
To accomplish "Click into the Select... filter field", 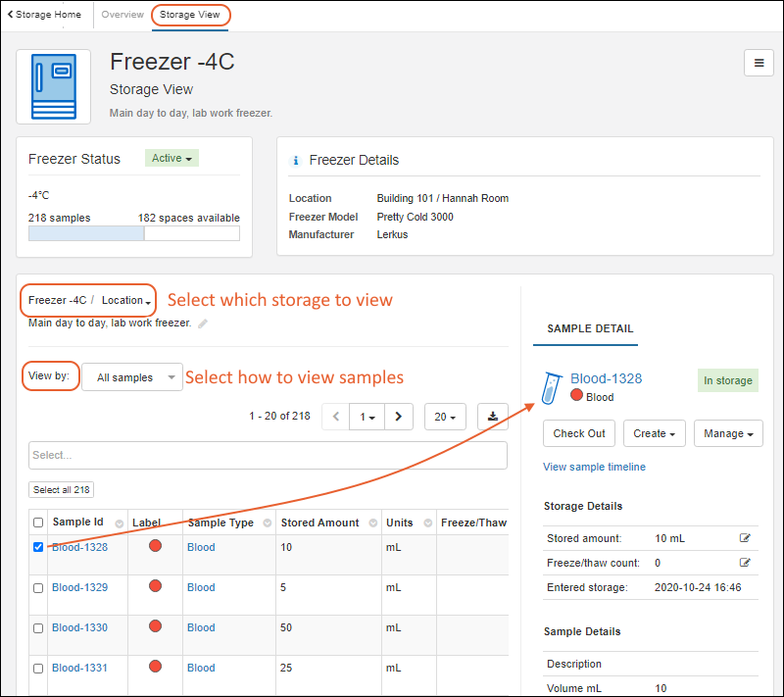I will (x=268, y=455).
